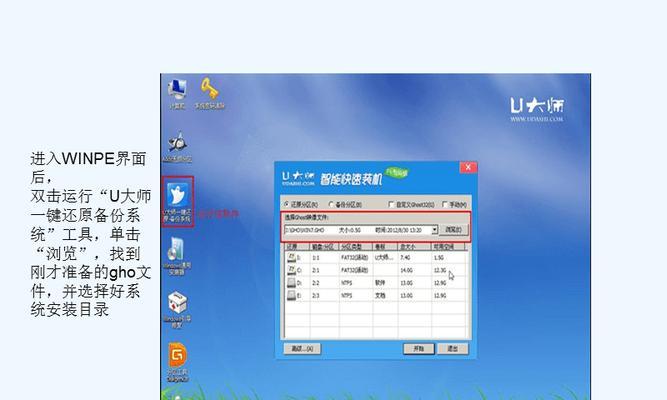Close the 智能快速装机 dialog
This screenshot has height=400, width=667.
(468, 167)
